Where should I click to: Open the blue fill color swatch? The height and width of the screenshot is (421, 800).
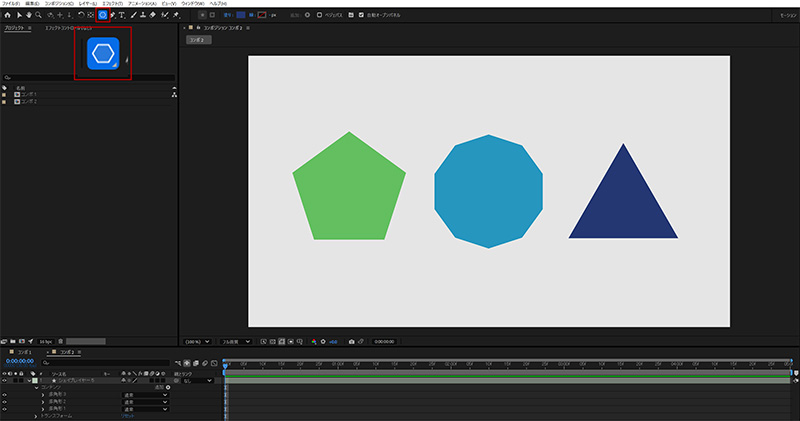[240, 16]
